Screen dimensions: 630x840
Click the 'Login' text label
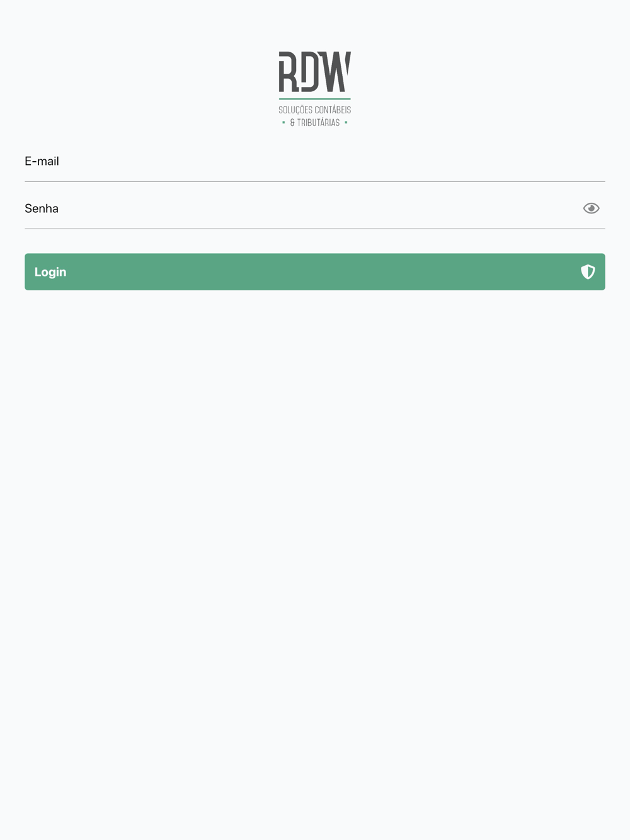click(50, 272)
